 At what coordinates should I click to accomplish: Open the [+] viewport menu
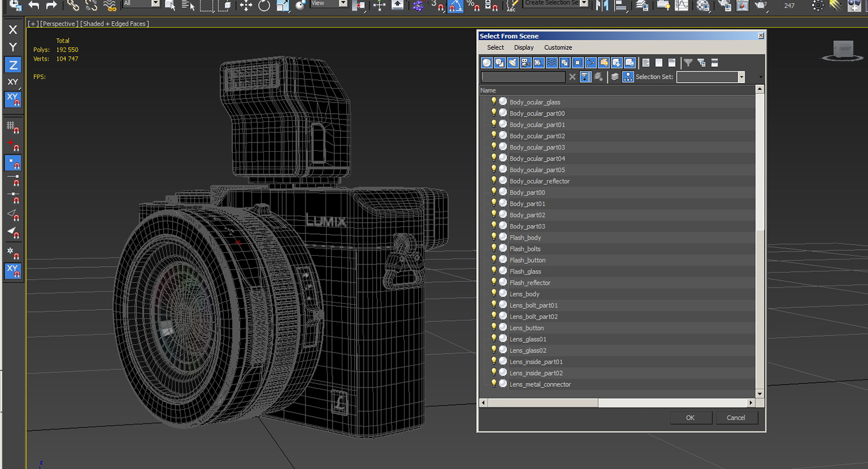(33, 24)
